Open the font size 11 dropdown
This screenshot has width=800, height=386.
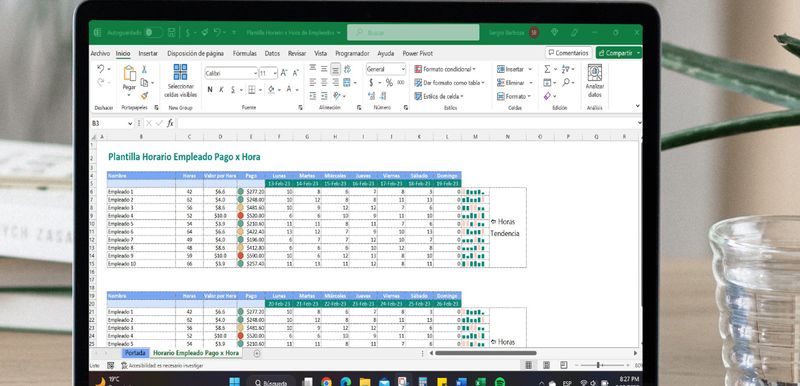coord(274,73)
